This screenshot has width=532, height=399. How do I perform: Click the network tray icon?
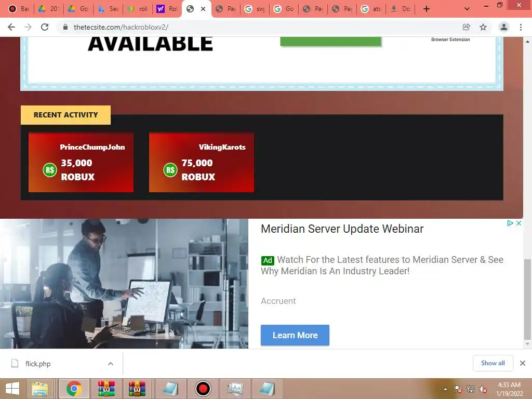471,389
